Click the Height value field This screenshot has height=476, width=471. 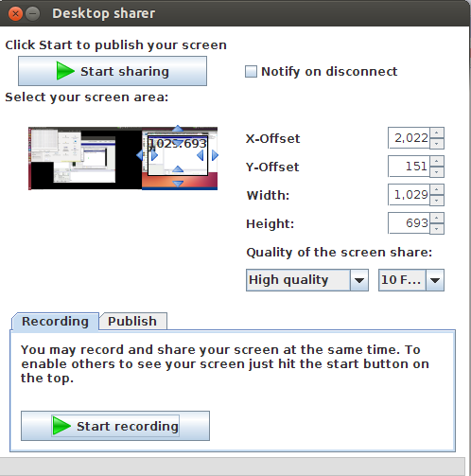pos(409,223)
